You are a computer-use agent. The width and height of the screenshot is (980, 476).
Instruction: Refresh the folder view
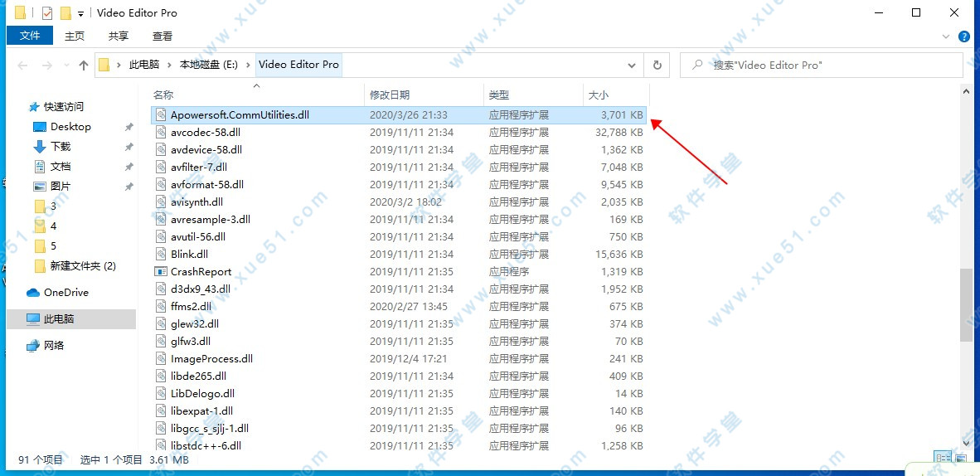pyautogui.click(x=657, y=65)
